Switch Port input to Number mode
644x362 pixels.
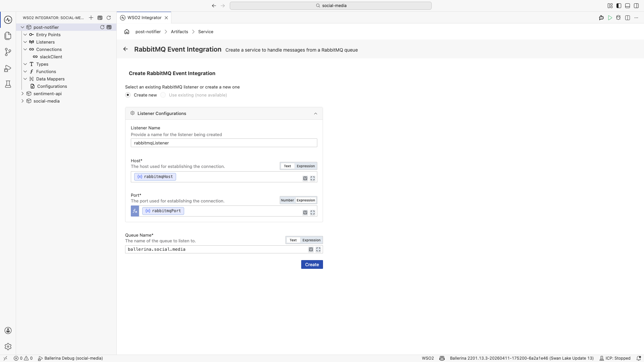[287, 200]
